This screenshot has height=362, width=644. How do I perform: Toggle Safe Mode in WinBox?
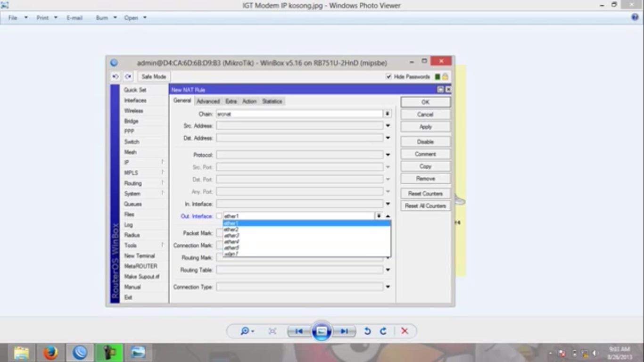pyautogui.click(x=154, y=76)
